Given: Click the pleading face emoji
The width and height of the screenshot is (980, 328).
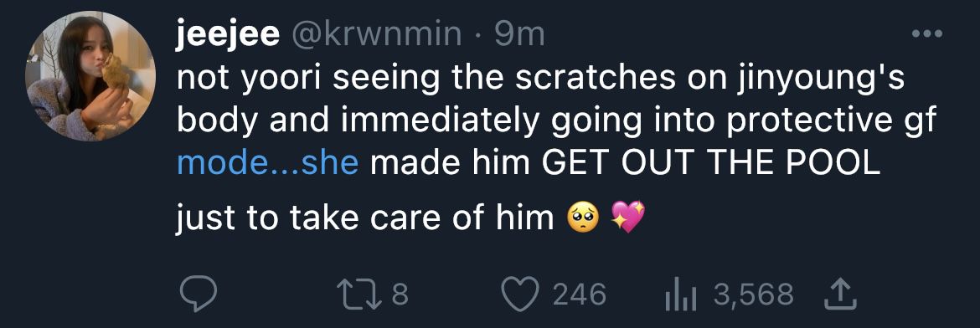Looking at the screenshot, I should click(582, 218).
